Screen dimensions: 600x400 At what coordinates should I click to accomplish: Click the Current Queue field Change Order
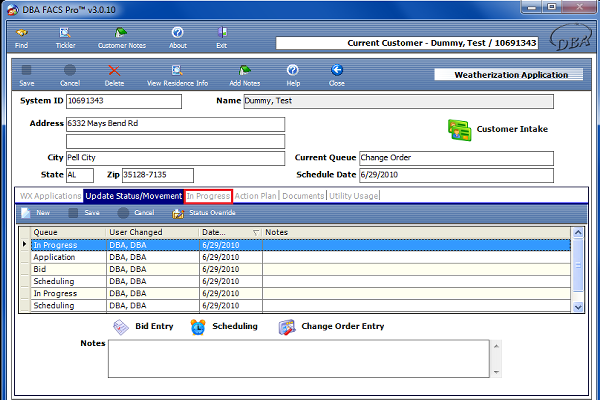(x=456, y=158)
